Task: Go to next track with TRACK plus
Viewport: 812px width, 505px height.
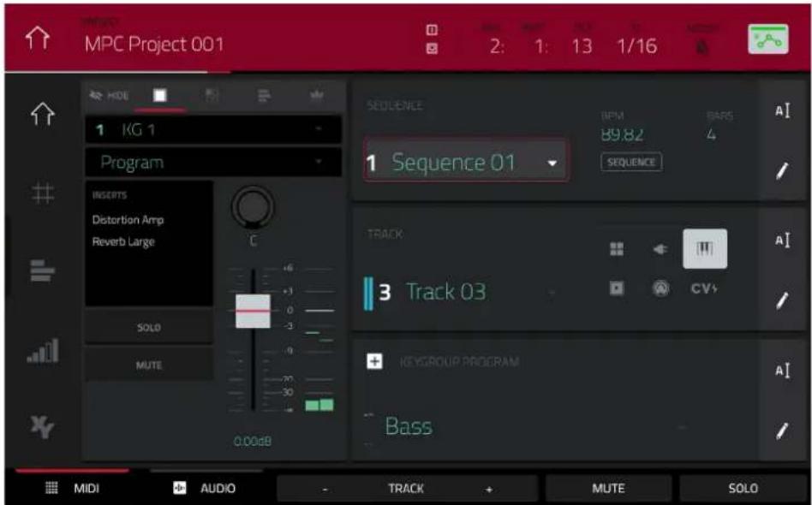Action: click(488, 489)
